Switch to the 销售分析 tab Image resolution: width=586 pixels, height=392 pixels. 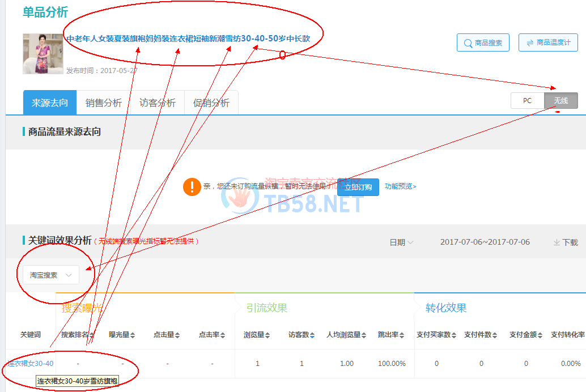(103, 103)
